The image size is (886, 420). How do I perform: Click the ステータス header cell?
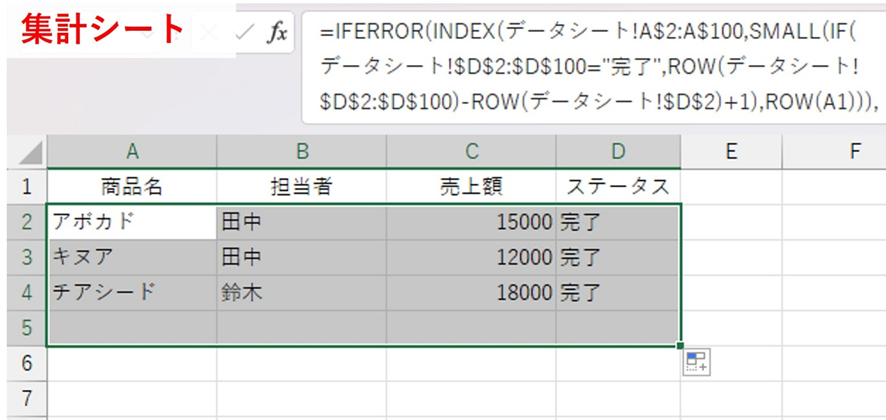coord(618,186)
